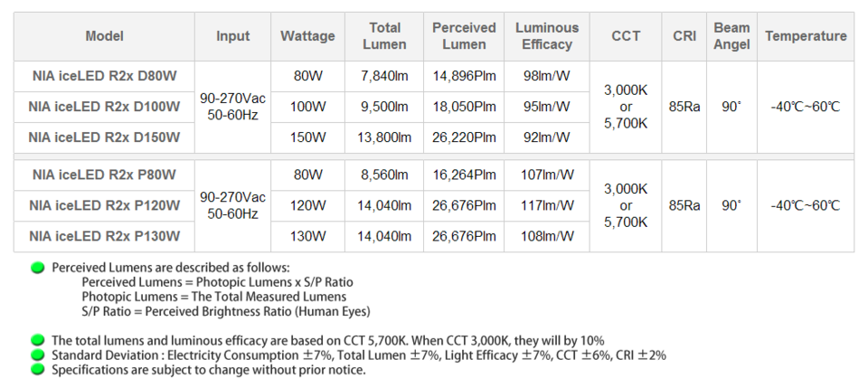Click the Specifications subject to change text

click(x=209, y=370)
